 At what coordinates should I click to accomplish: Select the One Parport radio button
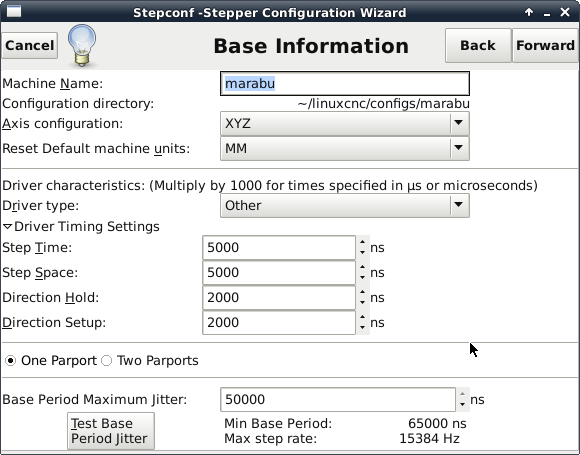click(11, 360)
